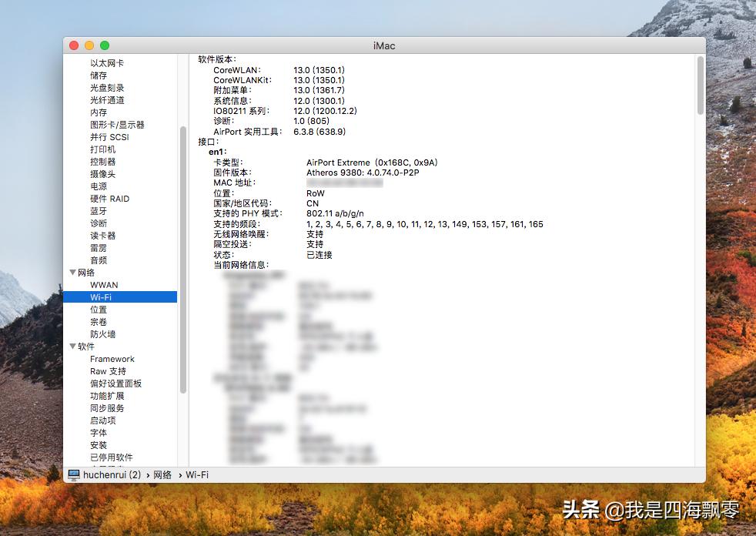Close the iMac window with red button
Image resolution: width=756 pixels, height=536 pixels.
74,45
